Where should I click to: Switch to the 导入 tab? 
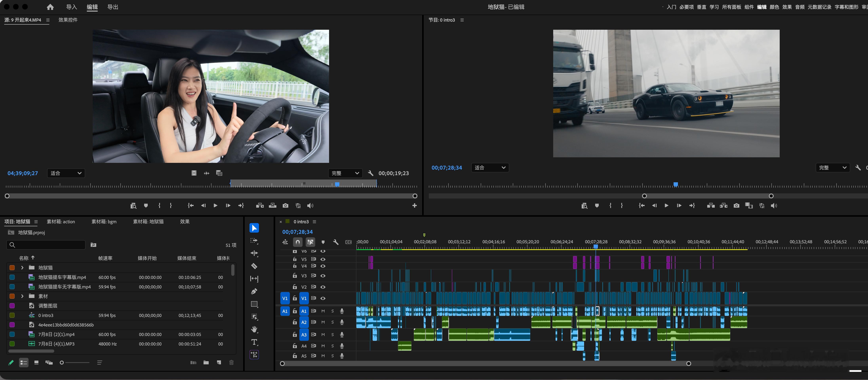(x=71, y=7)
